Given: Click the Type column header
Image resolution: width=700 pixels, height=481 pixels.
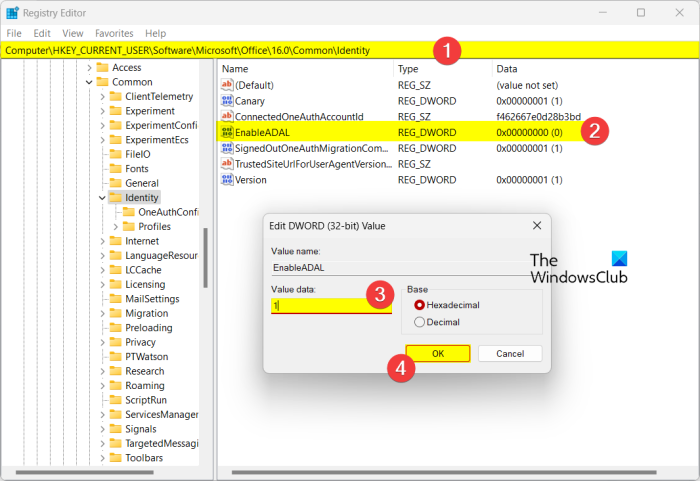Looking at the screenshot, I should click(x=443, y=69).
